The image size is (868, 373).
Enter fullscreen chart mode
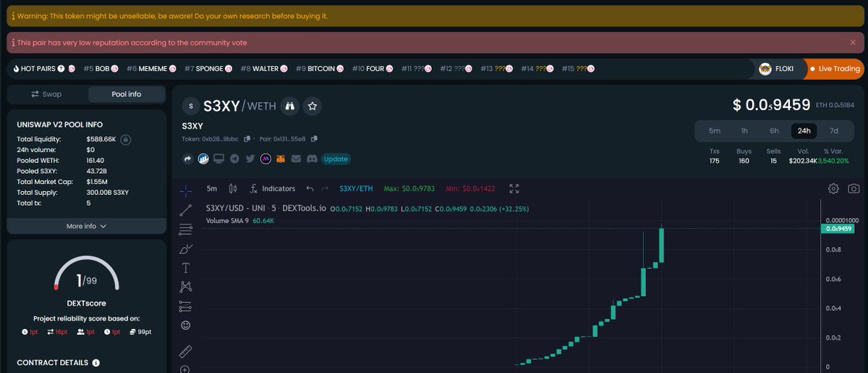pyautogui.click(x=514, y=188)
